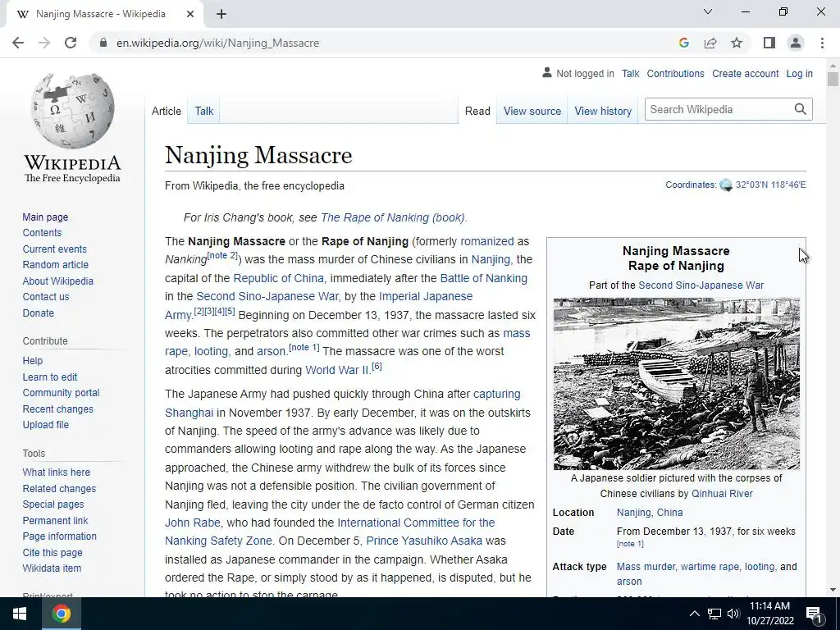
Task: Click Current events in the sidebar
Action: (54, 249)
